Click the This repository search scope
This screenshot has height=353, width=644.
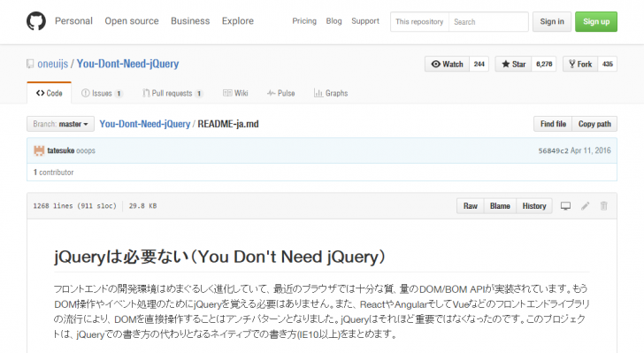[419, 22]
